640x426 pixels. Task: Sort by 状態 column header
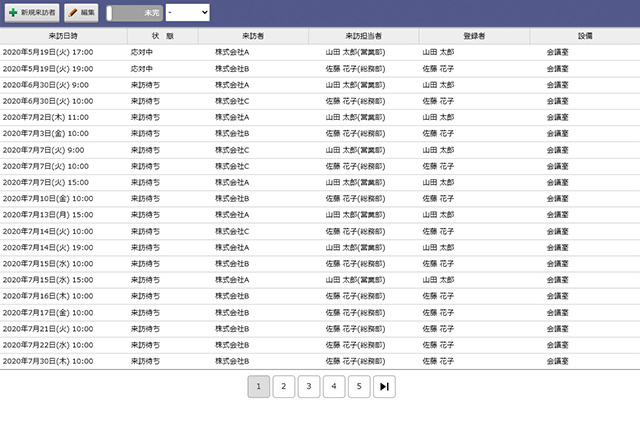tap(163, 36)
